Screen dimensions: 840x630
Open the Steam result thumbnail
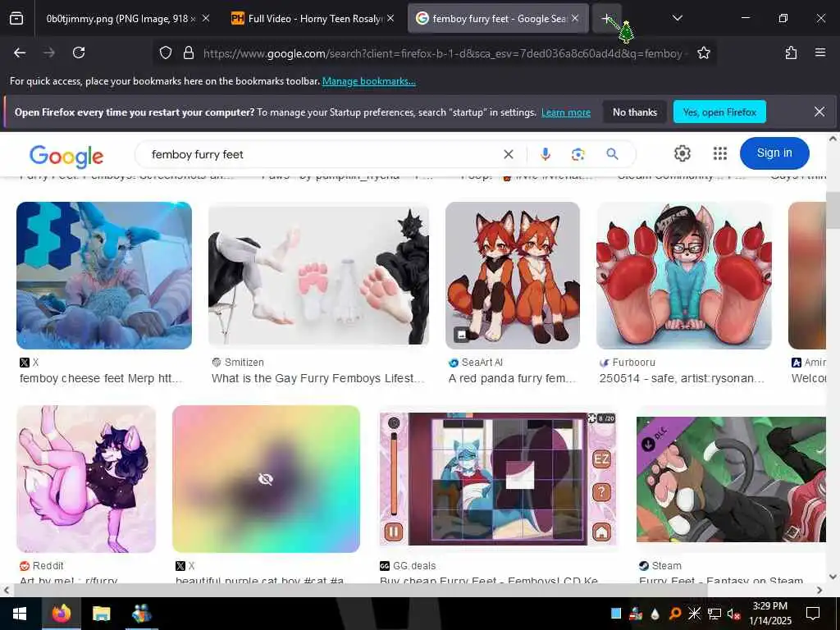click(731, 479)
